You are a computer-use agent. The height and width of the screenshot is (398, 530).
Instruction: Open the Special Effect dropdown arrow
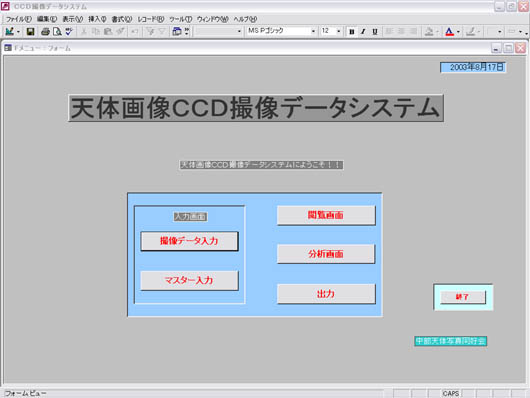pyautogui.click(x=521, y=32)
